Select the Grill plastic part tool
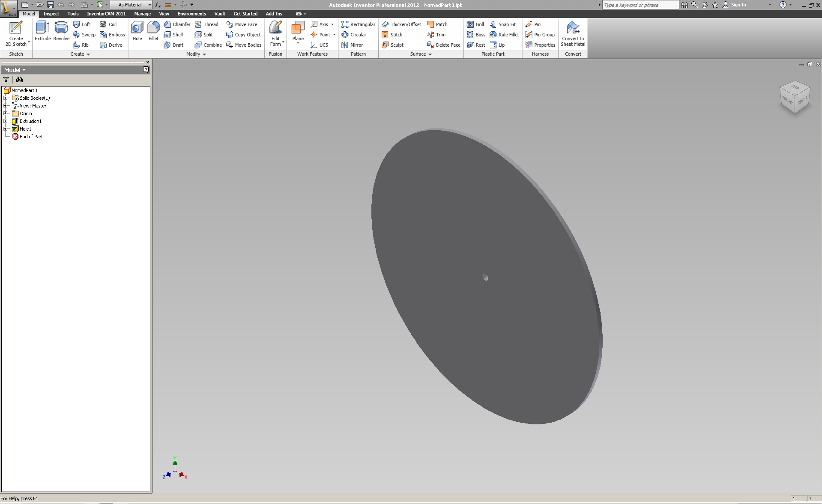Image resolution: width=822 pixels, height=504 pixels. [475, 24]
